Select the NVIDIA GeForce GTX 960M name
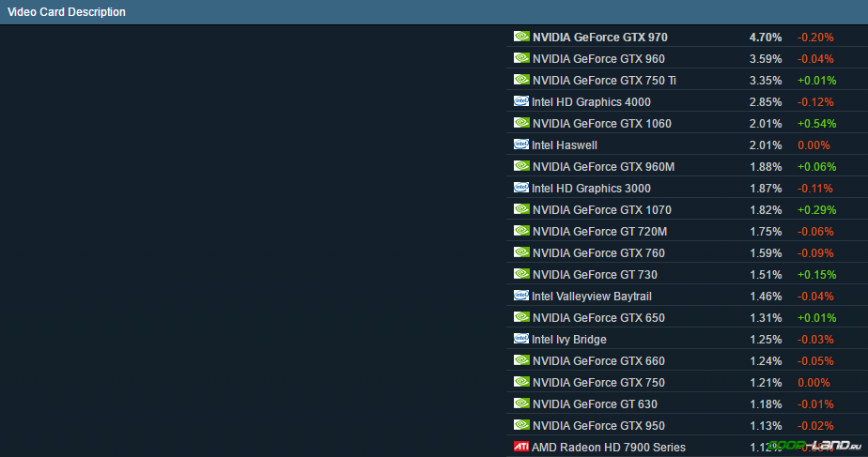Viewport: 868px width, 457px height. tap(603, 167)
